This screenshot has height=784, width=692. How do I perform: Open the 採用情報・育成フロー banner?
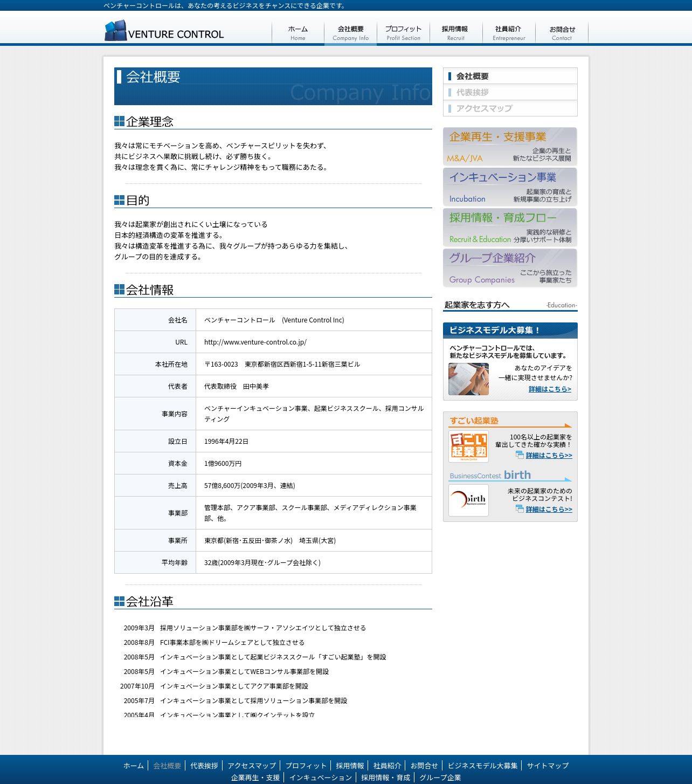(x=510, y=228)
